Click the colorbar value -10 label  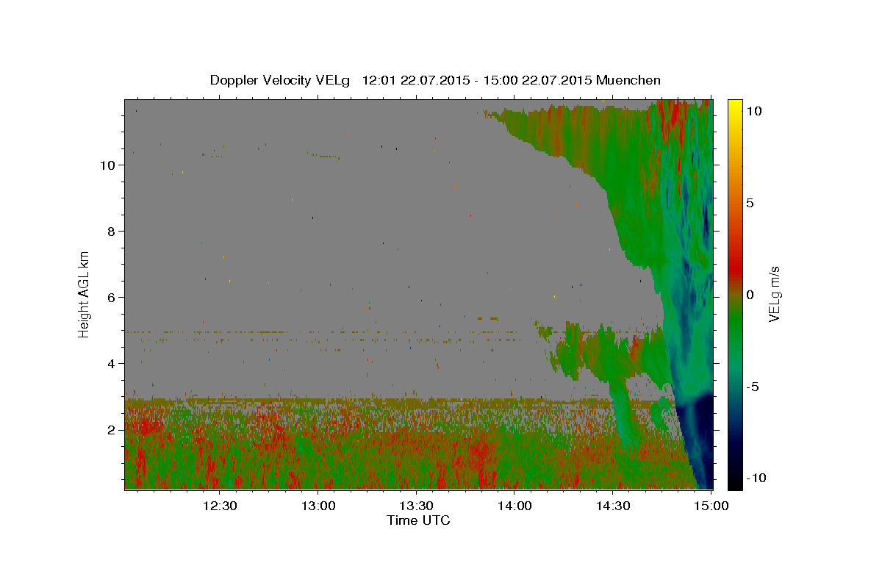[x=755, y=478]
